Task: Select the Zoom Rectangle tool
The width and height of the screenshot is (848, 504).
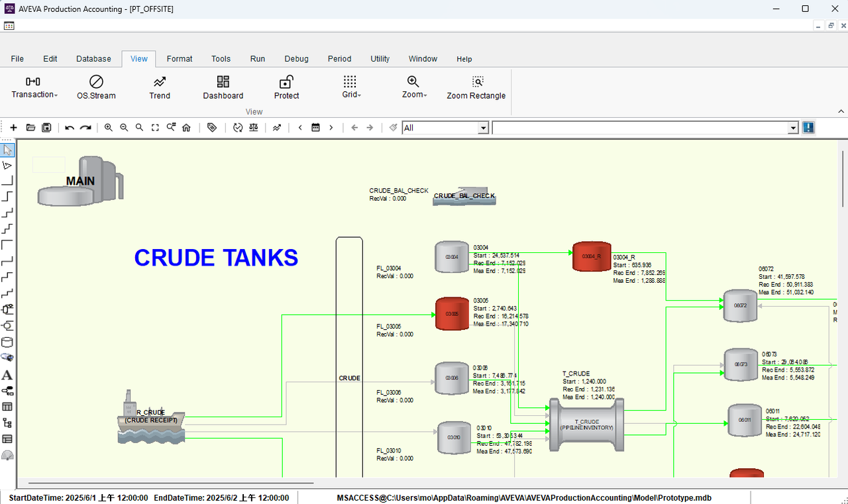Action: 476,87
